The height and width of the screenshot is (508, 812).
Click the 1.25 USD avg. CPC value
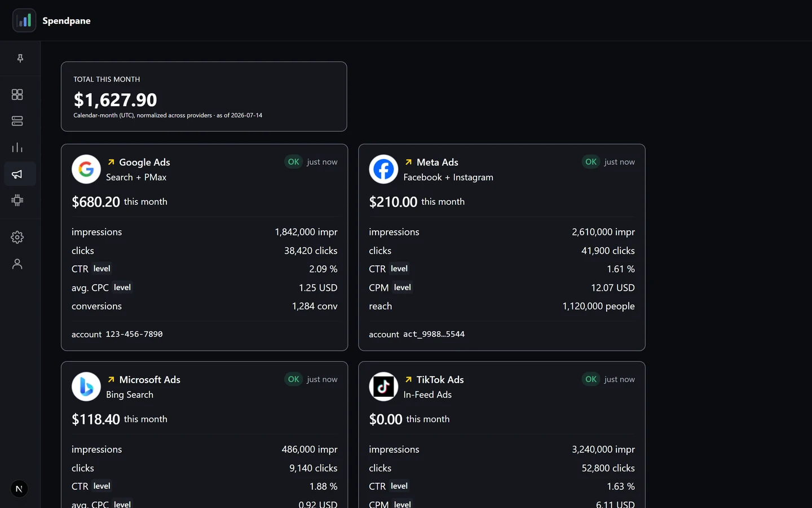318,288
